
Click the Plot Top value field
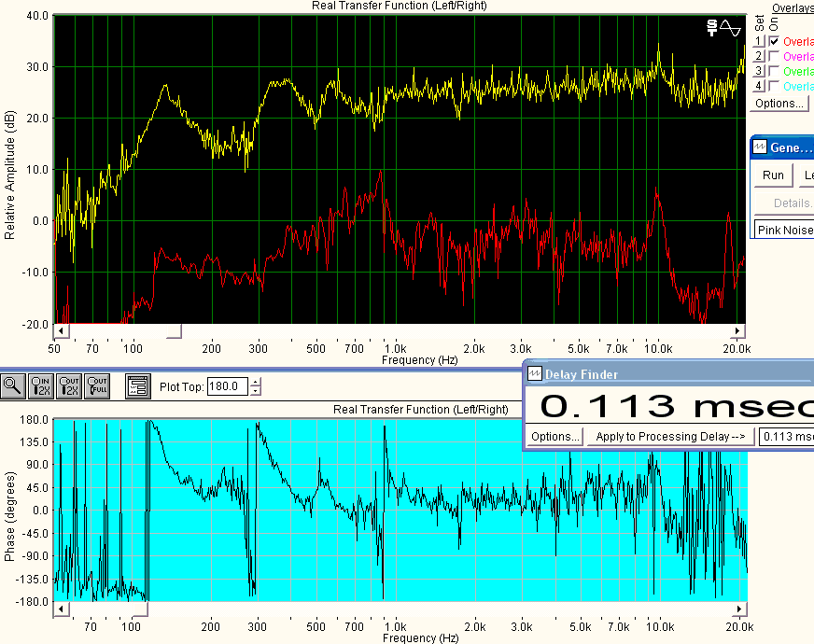tap(228, 386)
